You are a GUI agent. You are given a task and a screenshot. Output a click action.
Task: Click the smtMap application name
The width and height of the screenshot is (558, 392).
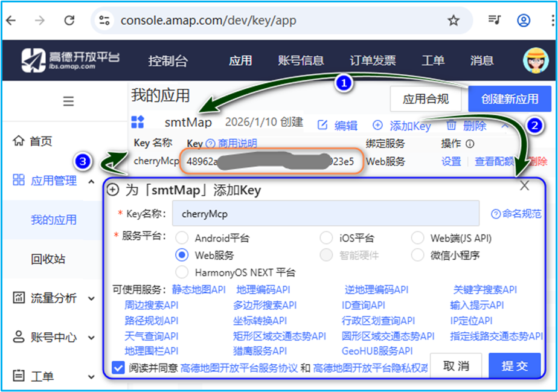coord(188,122)
